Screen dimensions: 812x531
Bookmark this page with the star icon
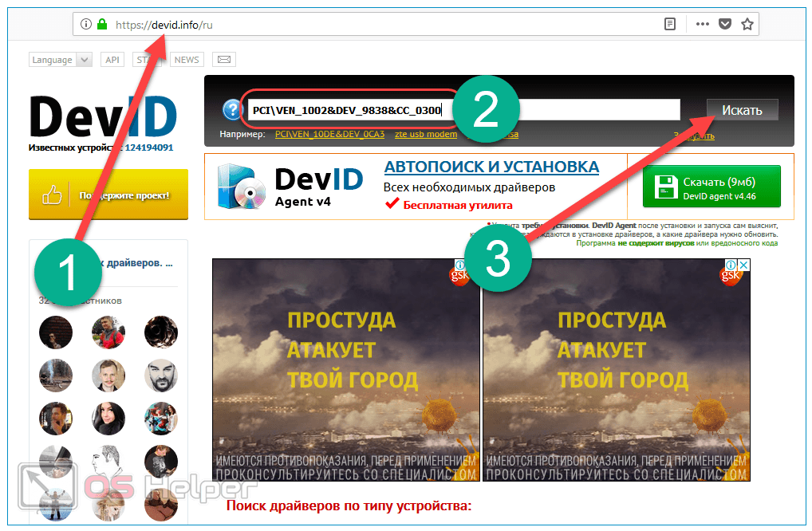coord(747,24)
